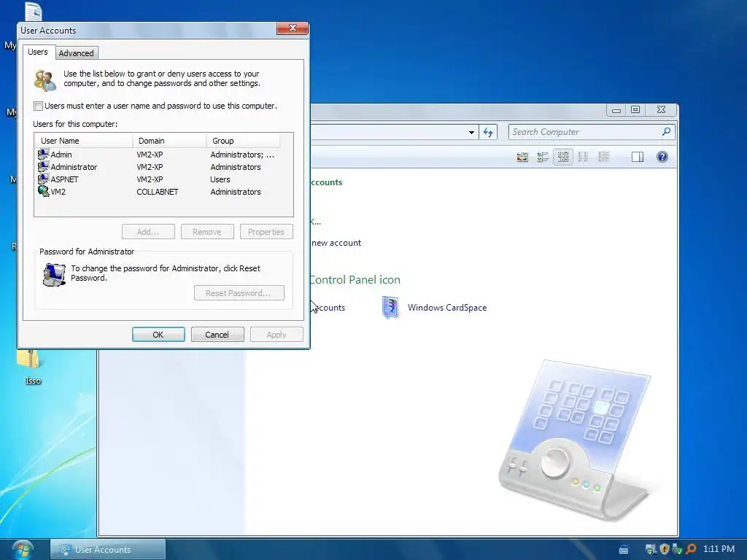Click the Remove button
The width and height of the screenshot is (747, 560).
click(x=207, y=232)
